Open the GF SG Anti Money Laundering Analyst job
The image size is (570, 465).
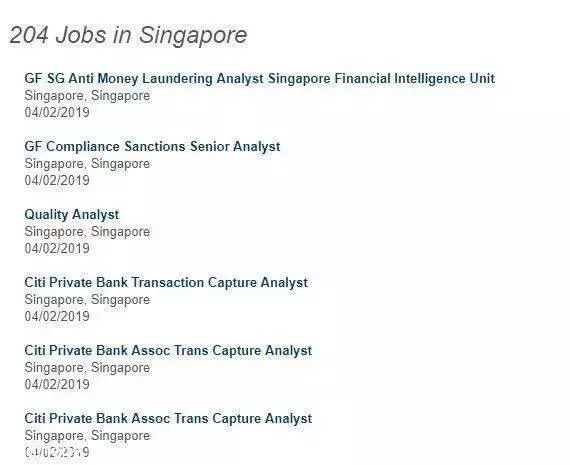point(260,79)
